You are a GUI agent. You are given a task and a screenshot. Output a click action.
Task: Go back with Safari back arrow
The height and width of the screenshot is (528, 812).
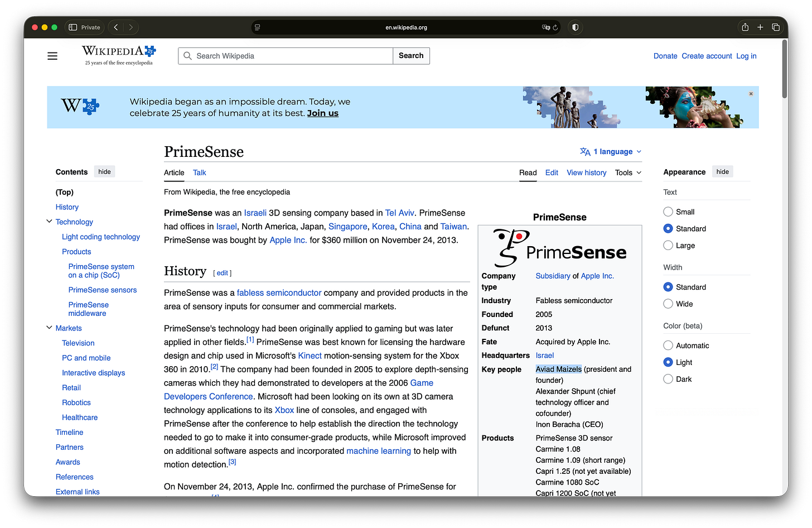(x=116, y=27)
